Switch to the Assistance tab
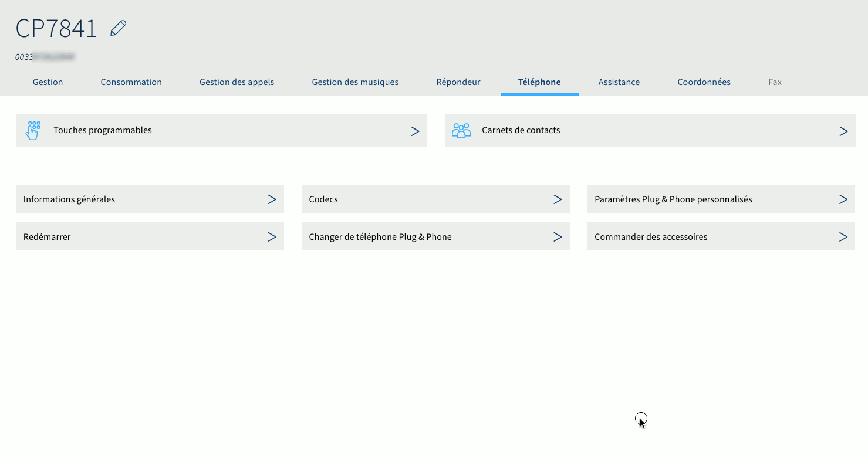868x458 pixels. [619, 82]
